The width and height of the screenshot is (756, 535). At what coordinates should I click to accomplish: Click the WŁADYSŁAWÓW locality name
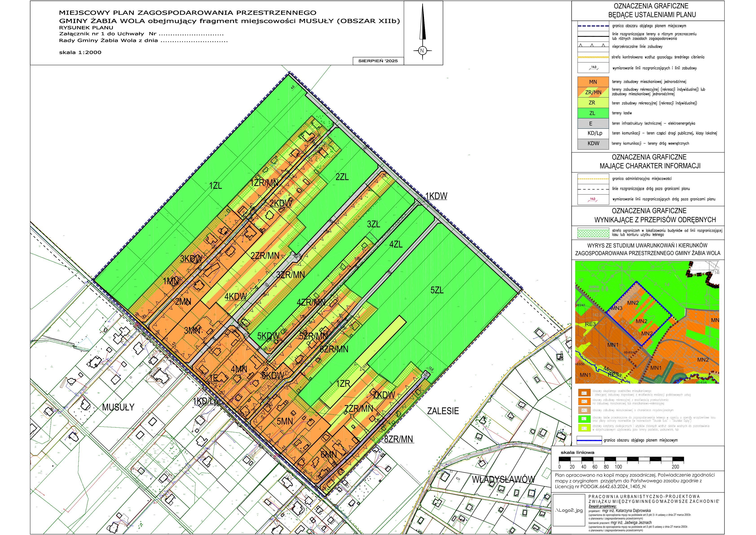point(503,479)
